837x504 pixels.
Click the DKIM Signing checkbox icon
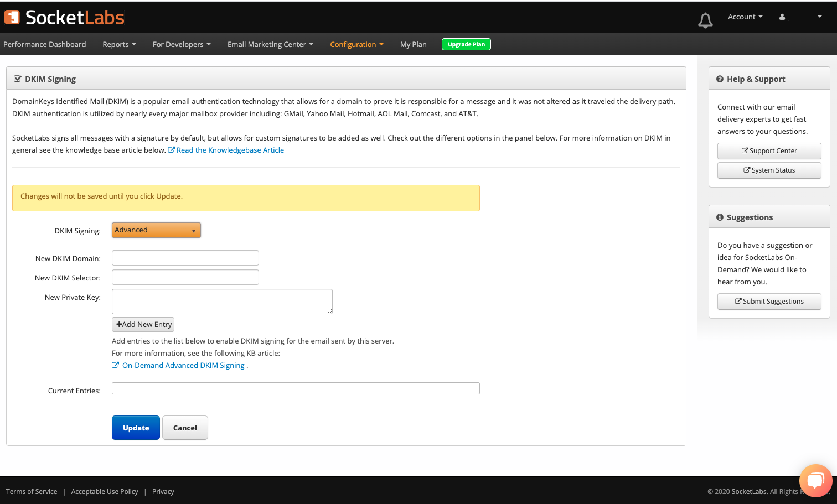point(17,79)
